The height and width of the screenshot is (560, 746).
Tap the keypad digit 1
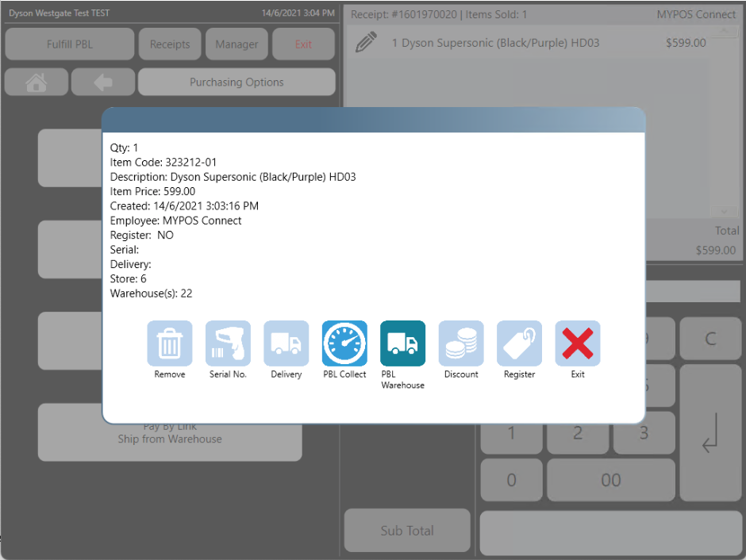511,432
